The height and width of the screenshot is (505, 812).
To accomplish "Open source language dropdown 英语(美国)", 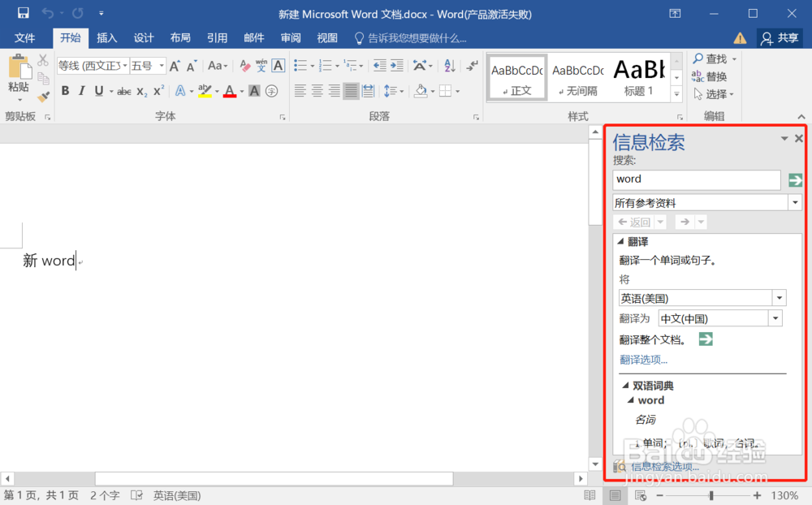I will (x=780, y=298).
